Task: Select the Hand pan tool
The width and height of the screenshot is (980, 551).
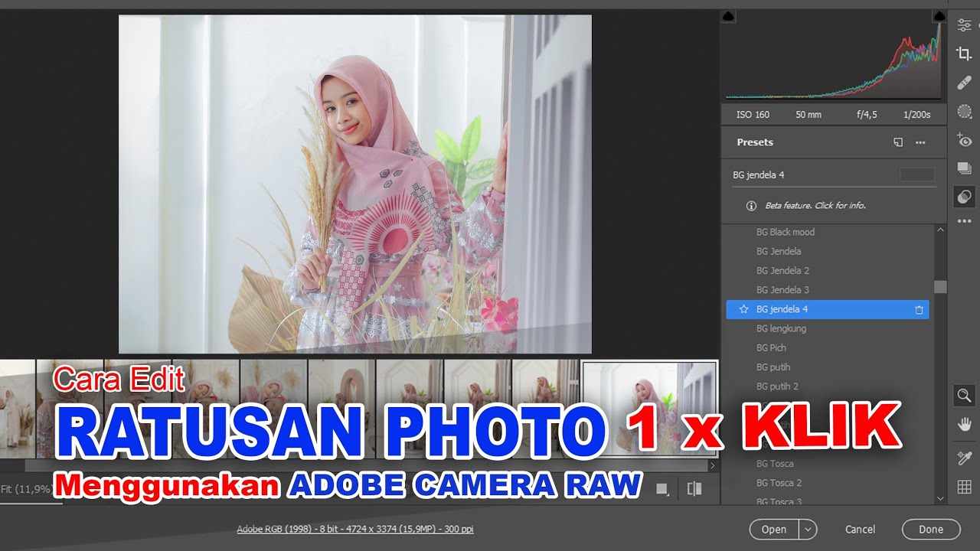Action: tap(964, 424)
